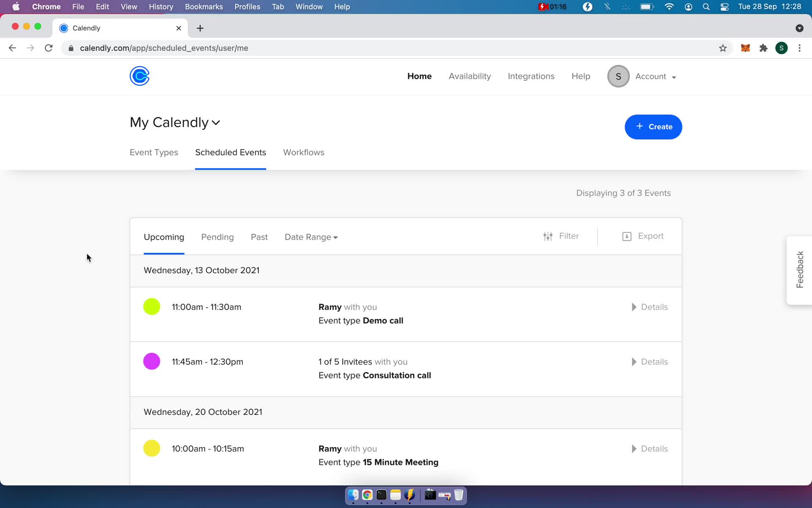Click the 1 of 5 Invitees text
Screen dimensions: 812x508
(345, 362)
